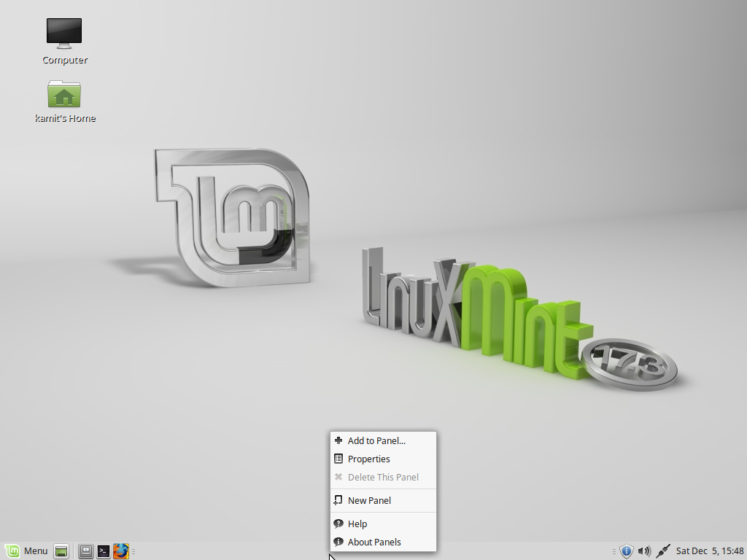Click the network connection tray icon
The image size is (747, 560).
point(662,551)
